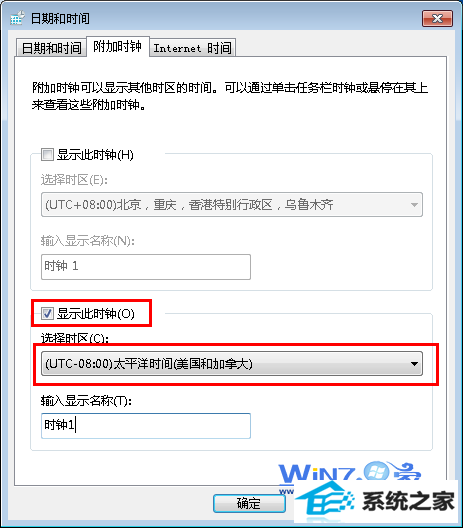
Task: Select the 附加时钟 tab
Action: point(118,46)
